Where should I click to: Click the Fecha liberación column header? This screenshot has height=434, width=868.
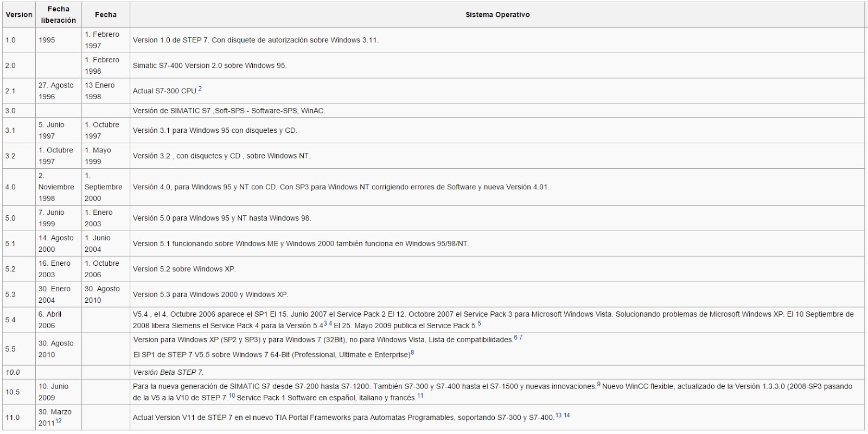pyautogui.click(x=59, y=15)
